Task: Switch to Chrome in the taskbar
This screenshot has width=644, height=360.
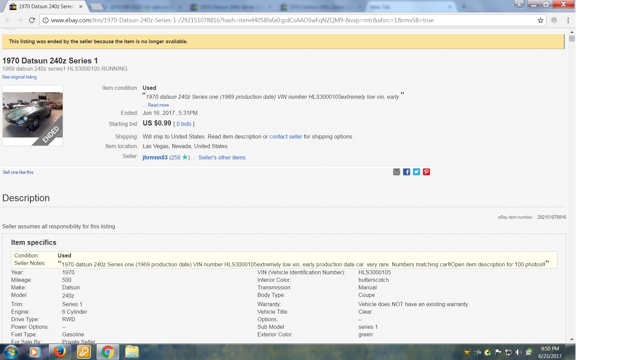Action: [x=108, y=352]
